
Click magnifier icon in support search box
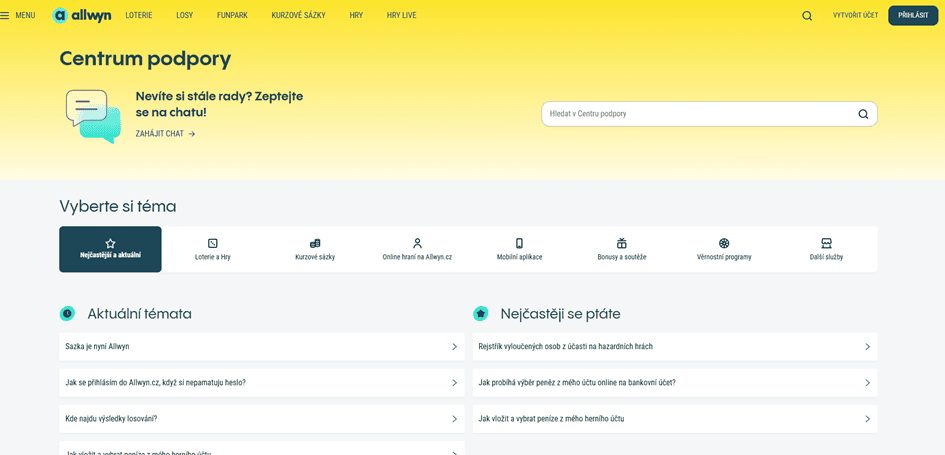point(863,114)
